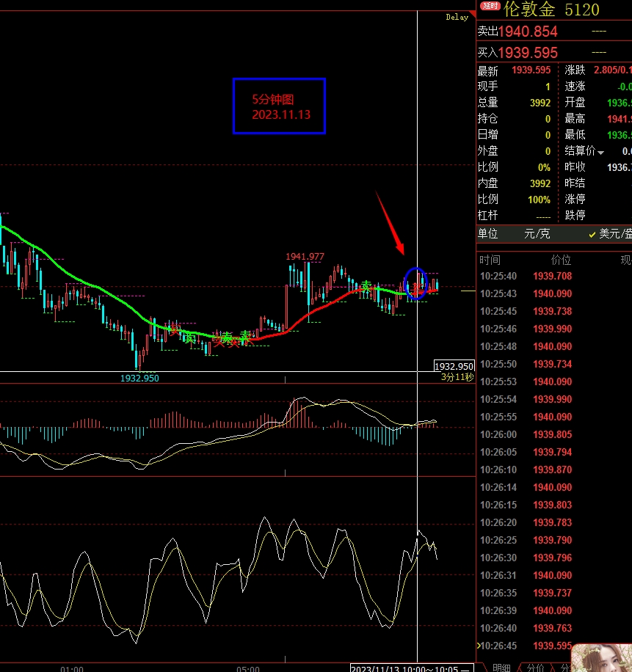The image size is (632, 672).
Task: Click the red 延时 delay badge
Action: 490,6
